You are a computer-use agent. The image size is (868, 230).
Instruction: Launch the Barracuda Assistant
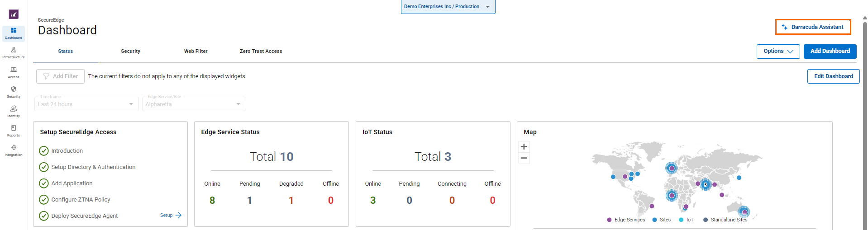(x=813, y=27)
